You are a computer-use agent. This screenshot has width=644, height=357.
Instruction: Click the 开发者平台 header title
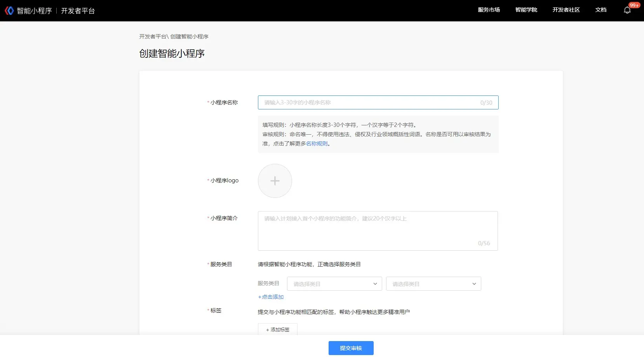tap(78, 11)
